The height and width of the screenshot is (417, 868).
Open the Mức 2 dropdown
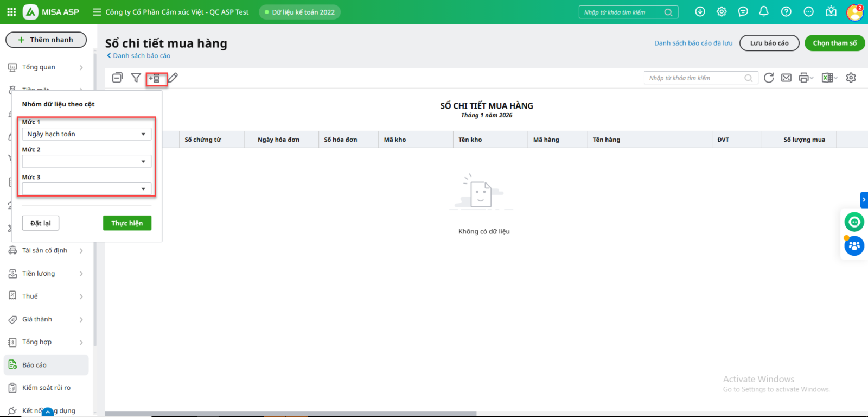click(86, 162)
